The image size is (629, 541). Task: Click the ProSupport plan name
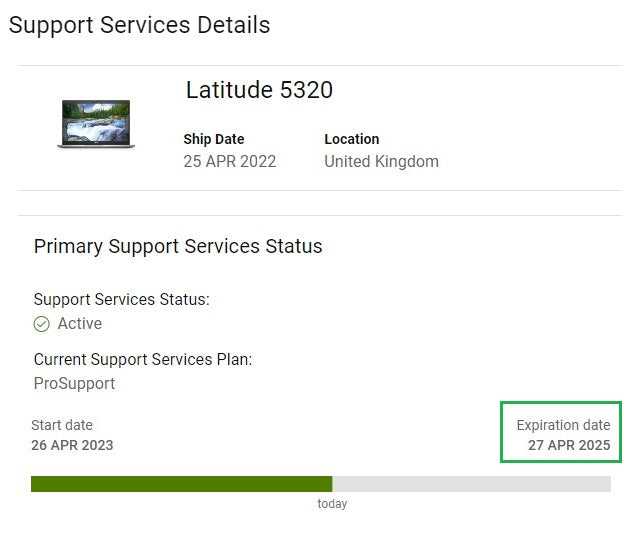pos(74,383)
